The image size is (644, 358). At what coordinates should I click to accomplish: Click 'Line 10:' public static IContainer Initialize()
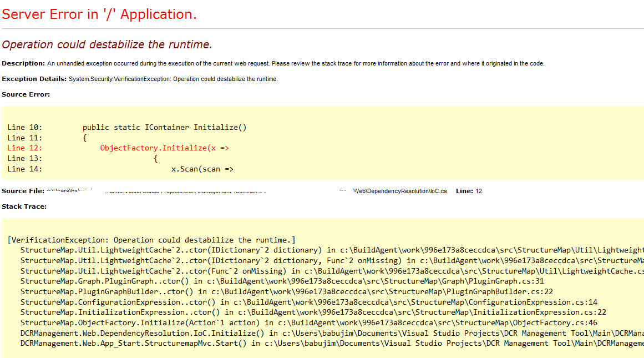[x=127, y=128]
